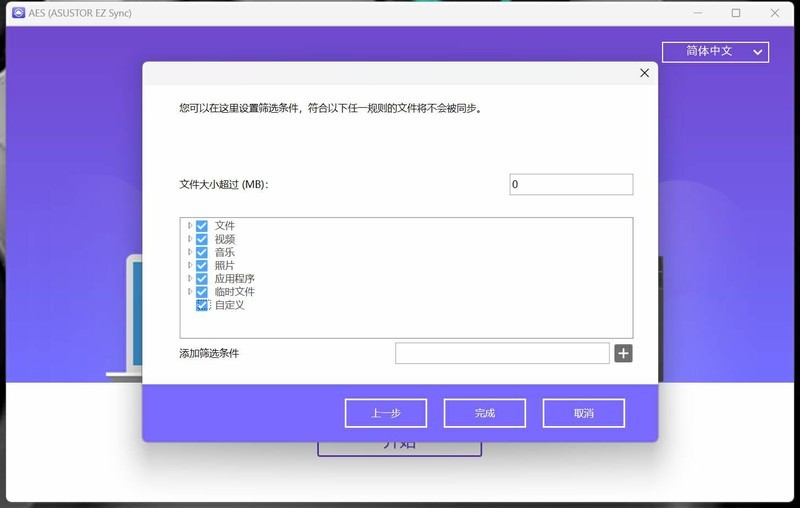This screenshot has width=800, height=508.
Task: Click the 完成 button
Action: [x=485, y=413]
